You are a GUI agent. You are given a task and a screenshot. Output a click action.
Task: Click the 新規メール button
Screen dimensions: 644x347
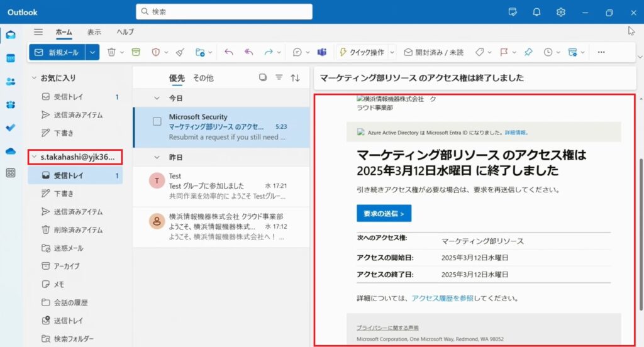tap(57, 52)
